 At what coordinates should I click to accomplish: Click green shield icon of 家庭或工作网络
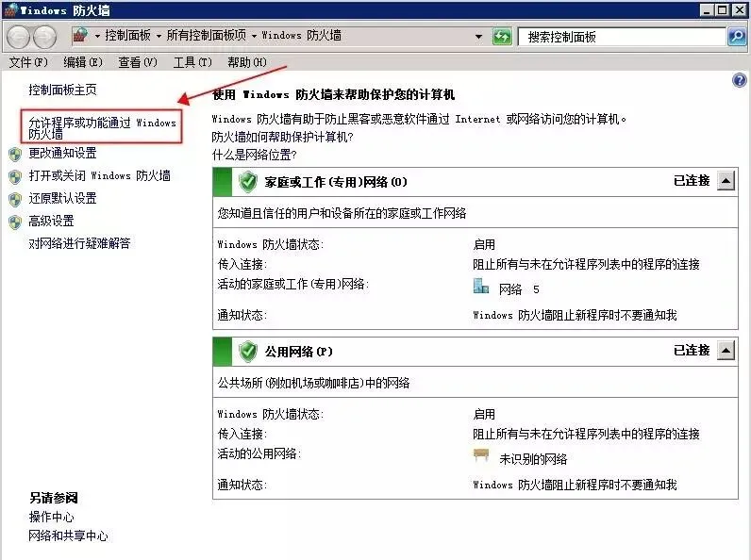point(248,182)
